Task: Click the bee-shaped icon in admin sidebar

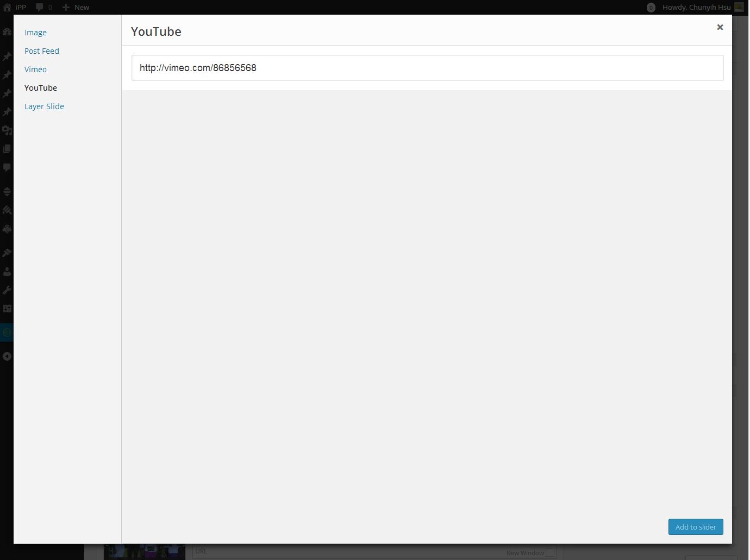Action: point(7,229)
